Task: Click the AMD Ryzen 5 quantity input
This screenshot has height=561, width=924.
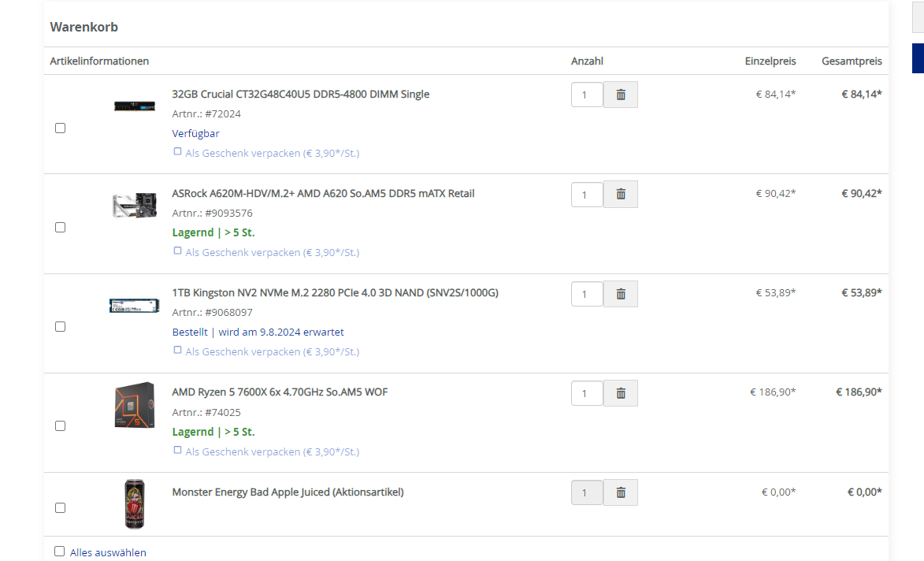Action: click(x=587, y=393)
